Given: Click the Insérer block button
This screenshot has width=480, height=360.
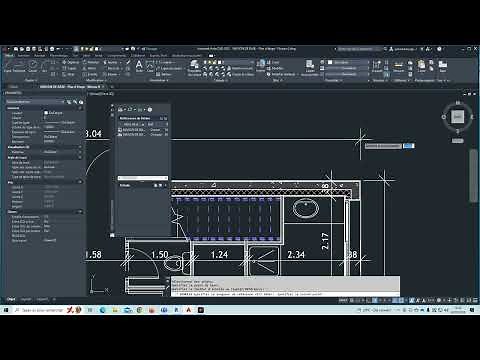Looking at the screenshot, I should click(261, 65).
